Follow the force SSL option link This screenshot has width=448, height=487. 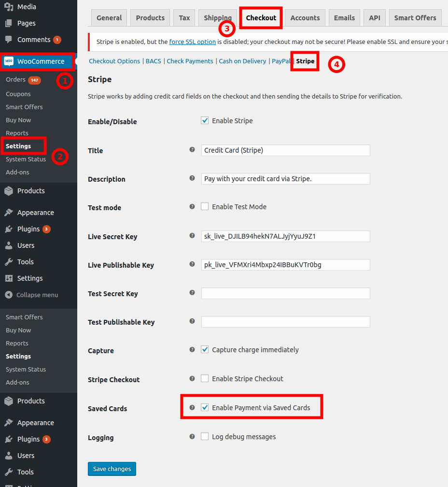coord(192,42)
